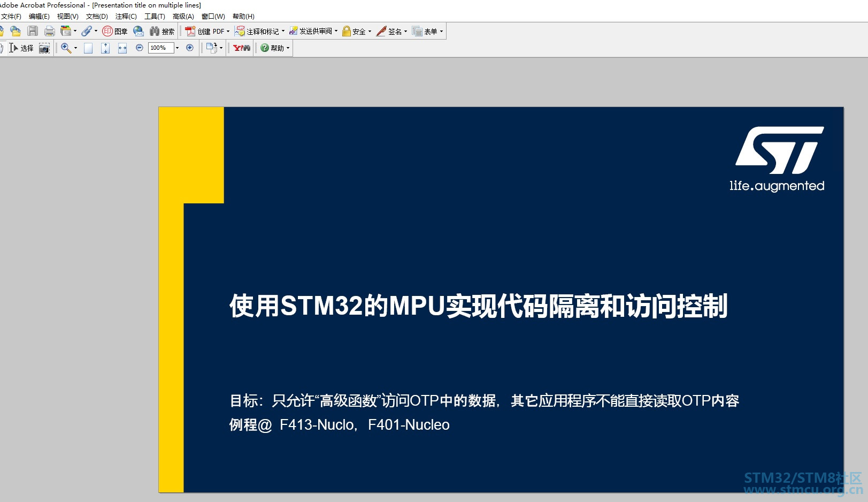Open the 注释(C) menu
Image resolution: width=868 pixels, height=502 pixels.
126,17
